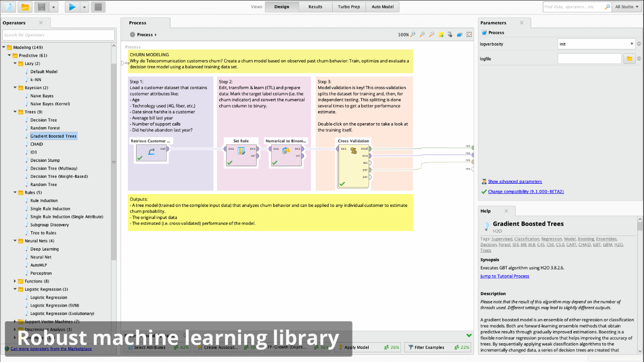Click the Search for Operators field

click(x=58, y=35)
